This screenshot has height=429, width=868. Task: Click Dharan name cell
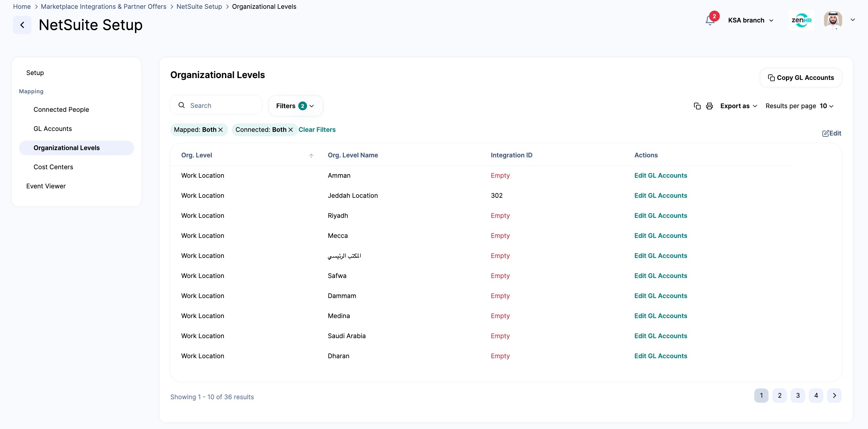click(x=339, y=356)
